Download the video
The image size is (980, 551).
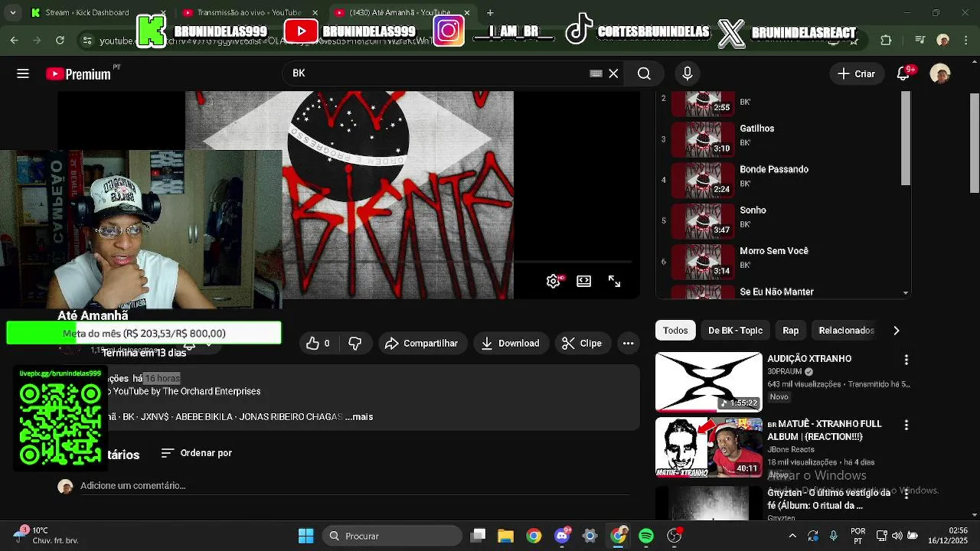click(x=510, y=344)
